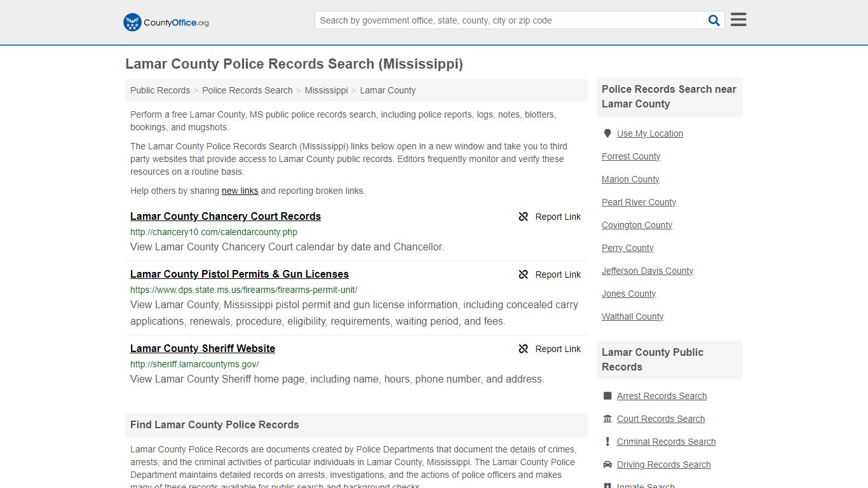Open Driving Records Search link

click(x=663, y=464)
